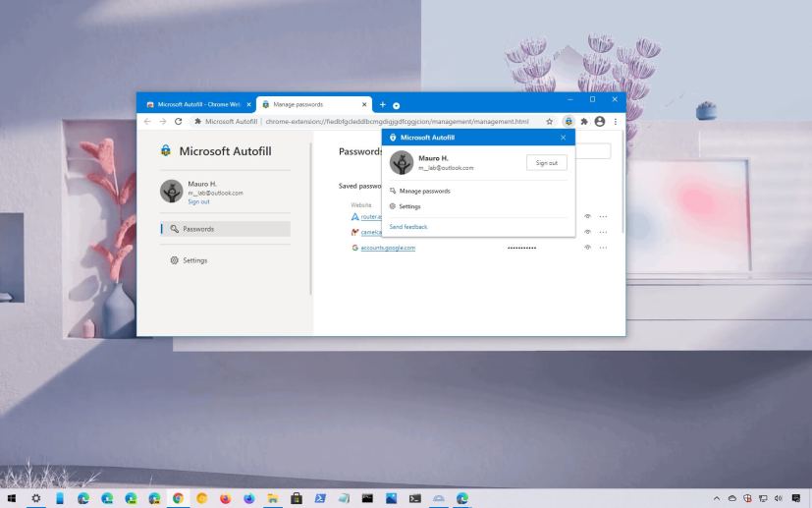This screenshot has width=812, height=508.
Task: Reveal password for camelcamelcamel entry
Action: 587,232
